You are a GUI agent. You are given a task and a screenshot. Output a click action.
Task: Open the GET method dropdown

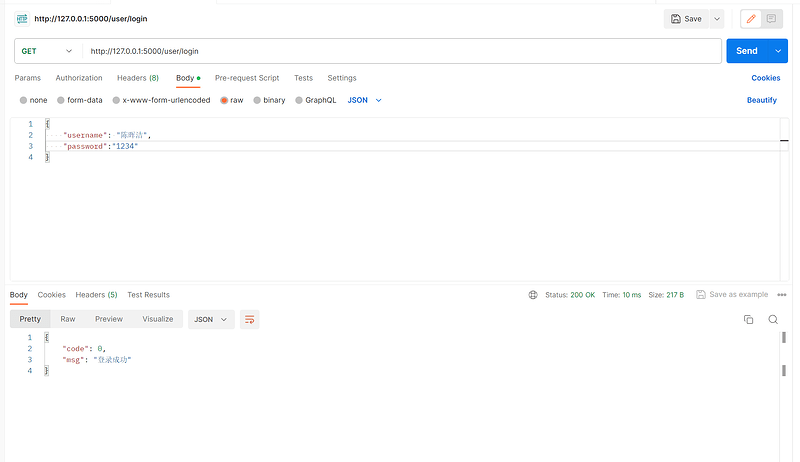[47, 51]
